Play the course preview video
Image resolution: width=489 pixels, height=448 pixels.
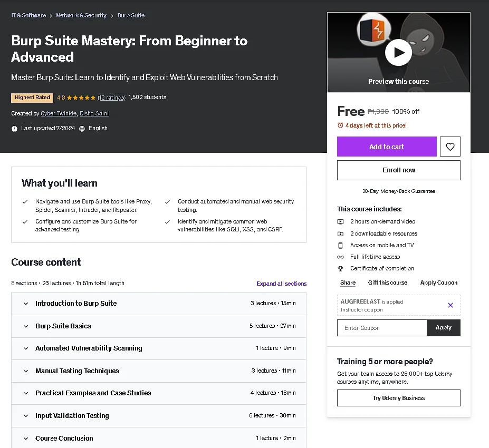tap(398, 52)
